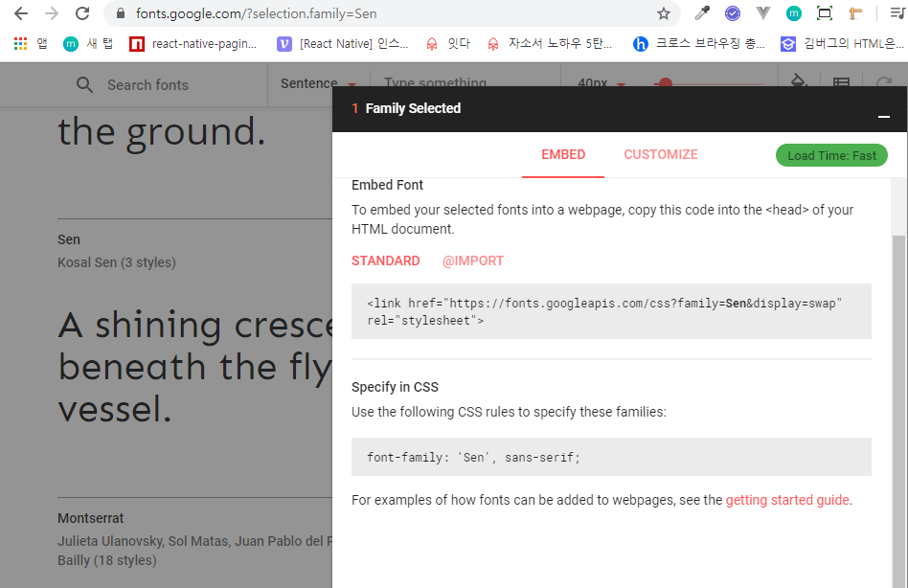Open the getting started guide link

click(787, 500)
